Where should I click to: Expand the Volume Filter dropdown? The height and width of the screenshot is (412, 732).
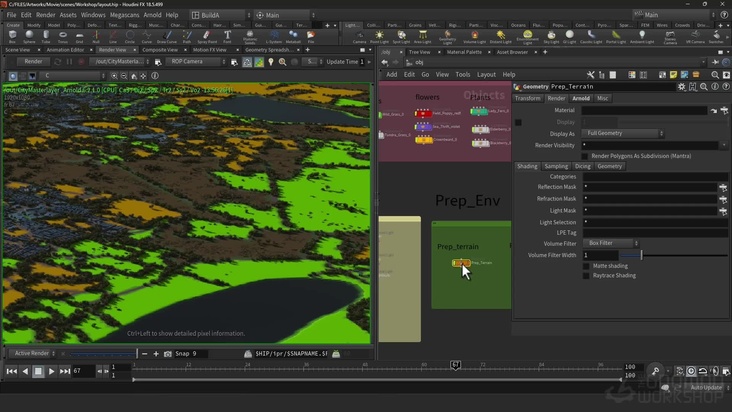click(610, 243)
